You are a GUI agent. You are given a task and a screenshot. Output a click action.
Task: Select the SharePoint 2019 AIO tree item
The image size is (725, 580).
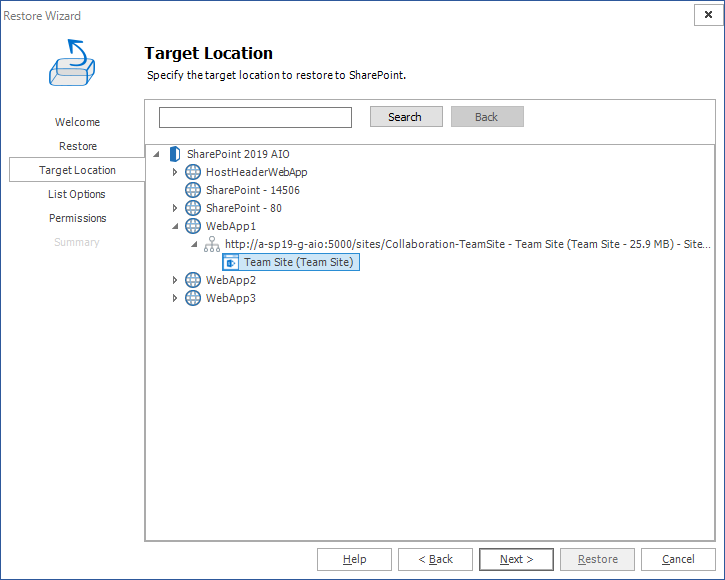(x=238, y=154)
